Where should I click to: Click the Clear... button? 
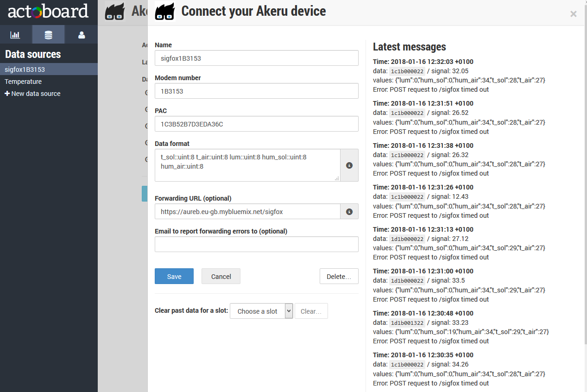pyautogui.click(x=311, y=311)
